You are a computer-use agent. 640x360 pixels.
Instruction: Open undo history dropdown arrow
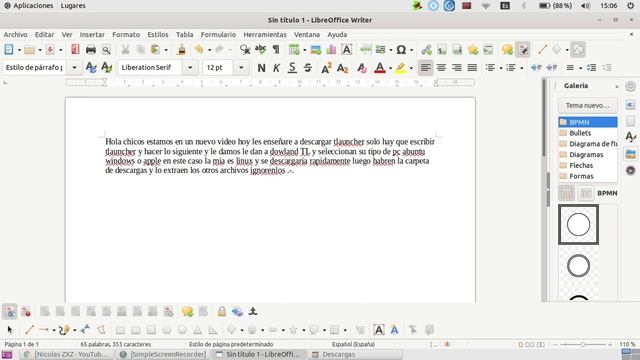[209, 50]
